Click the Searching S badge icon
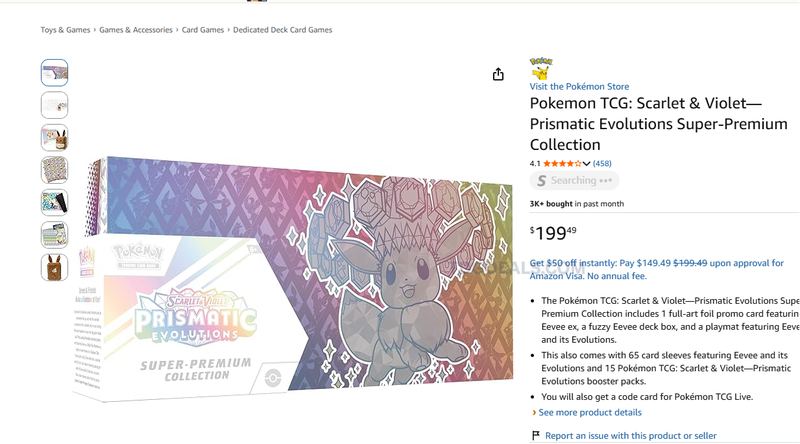Viewport: 800px width, 444px height. click(x=541, y=181)
